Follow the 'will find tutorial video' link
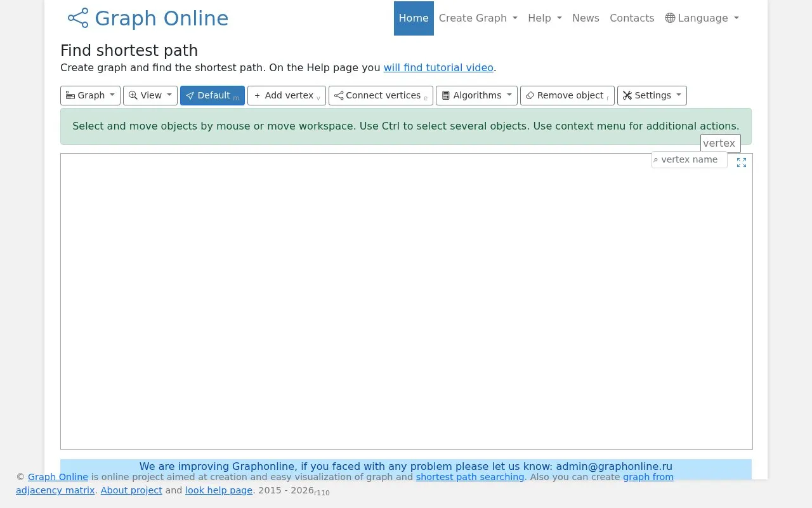This screenshot has height=508, width=812. click(438, 67)
